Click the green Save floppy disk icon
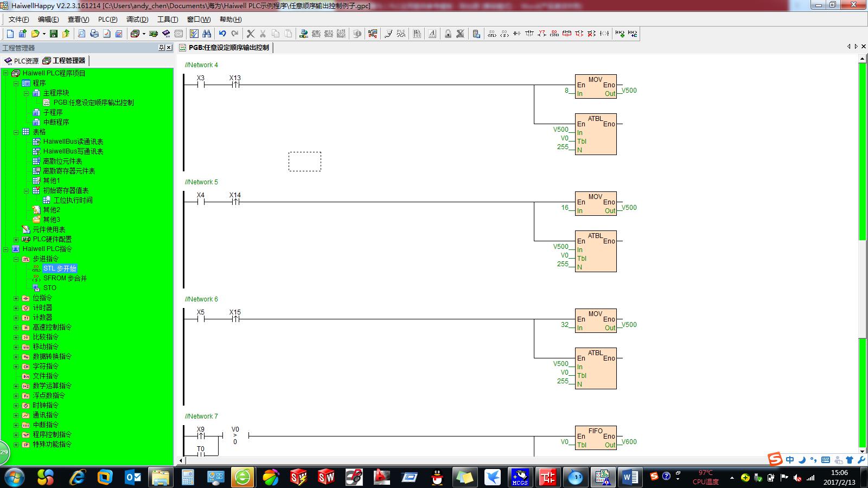Screen dimensions: 868x488 (53, 34)
